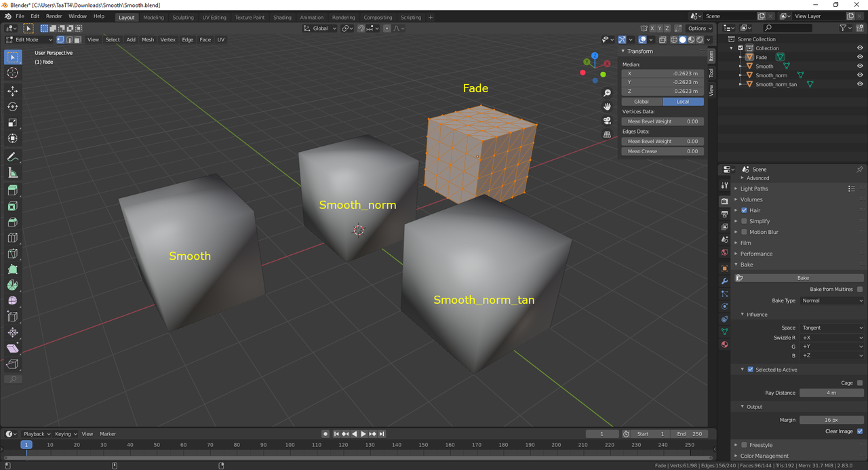868x470 pixels.
Task: Disable the Hair checkbox
Action: (x=744, y=210)
